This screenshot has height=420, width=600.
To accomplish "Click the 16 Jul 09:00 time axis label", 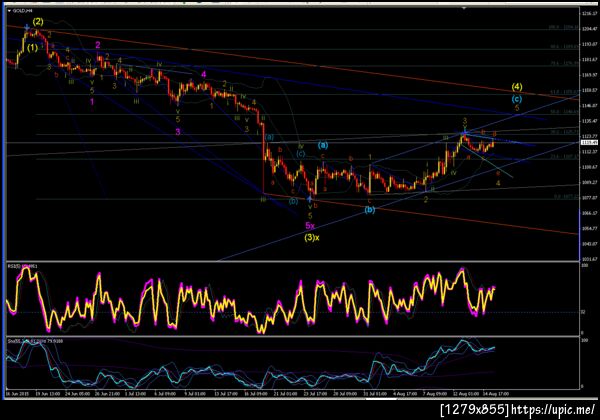I will (x=256, y=393).
